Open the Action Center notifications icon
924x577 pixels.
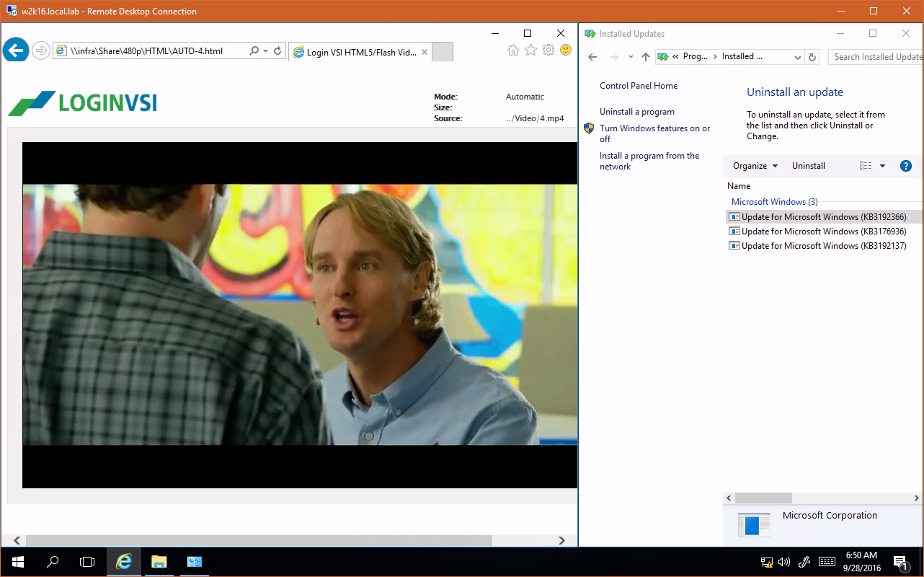point(901,562)
